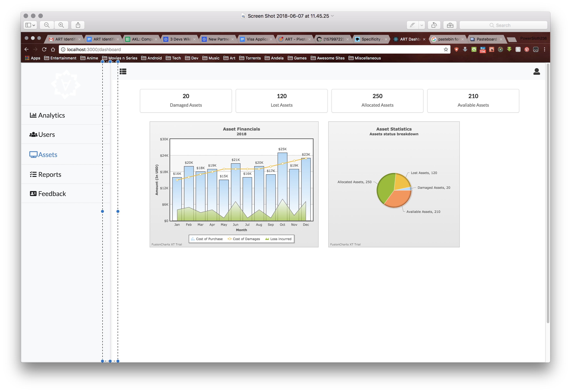Open Chrome's three-dot menu

pyautogui.click(x=544, y=49)
